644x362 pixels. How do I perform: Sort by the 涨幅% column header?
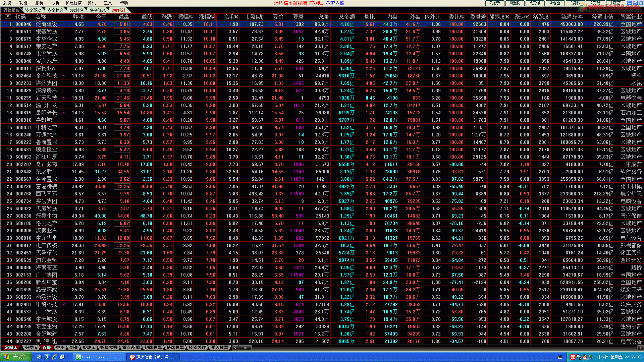pyautogui.click(x=207, y=16)
